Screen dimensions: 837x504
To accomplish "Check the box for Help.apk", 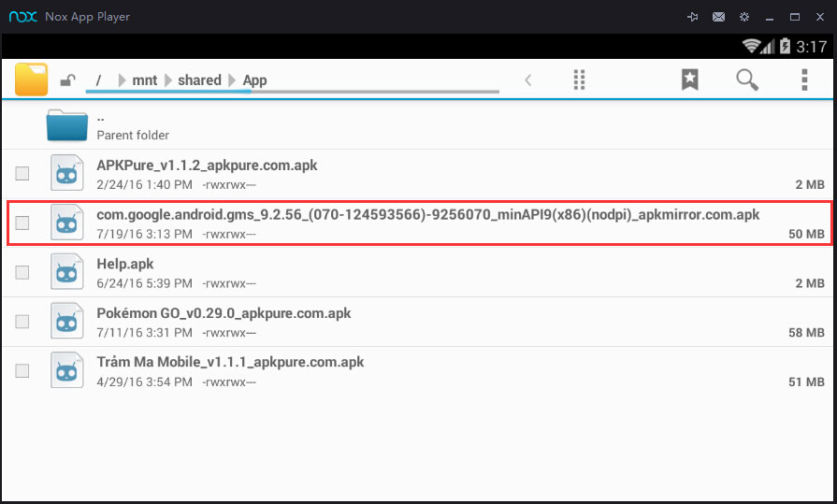I will (x=22, y=272).
